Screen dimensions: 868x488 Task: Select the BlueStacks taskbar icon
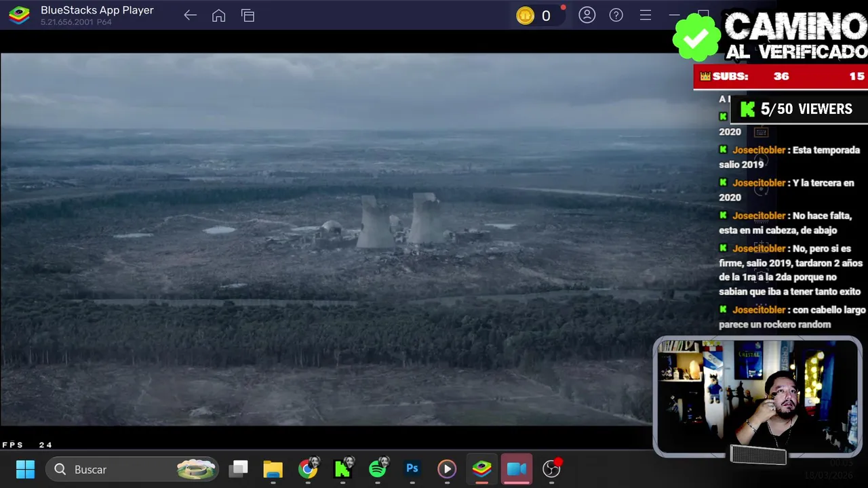pyautogui.click(x=481, y=469)
